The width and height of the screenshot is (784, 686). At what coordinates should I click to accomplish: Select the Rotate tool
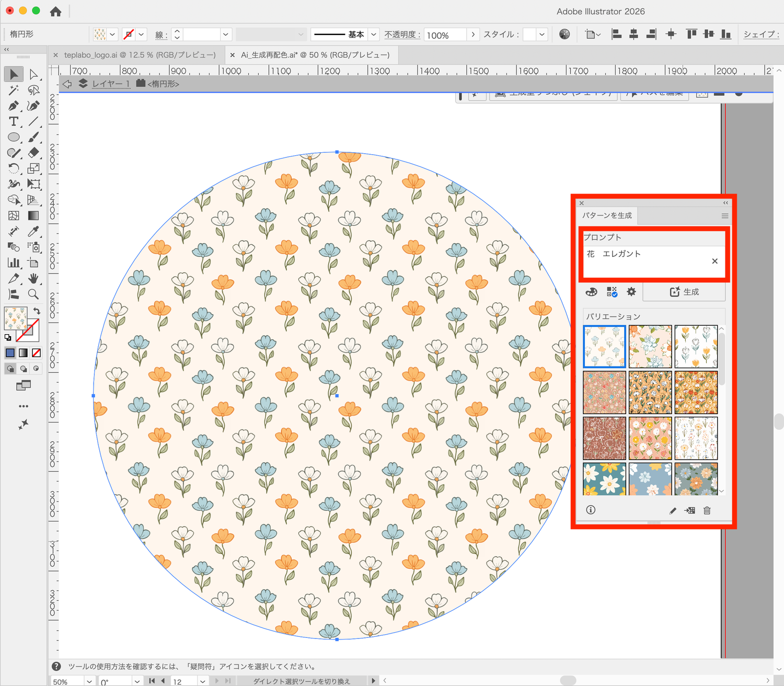pyautogui.click(x=14, y=168)
